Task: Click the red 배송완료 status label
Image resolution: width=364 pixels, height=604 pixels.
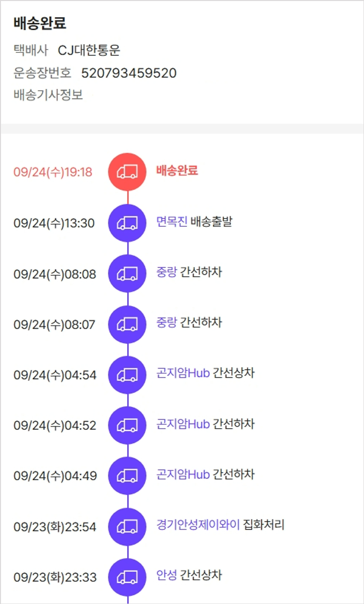Action: coord(177,171)
